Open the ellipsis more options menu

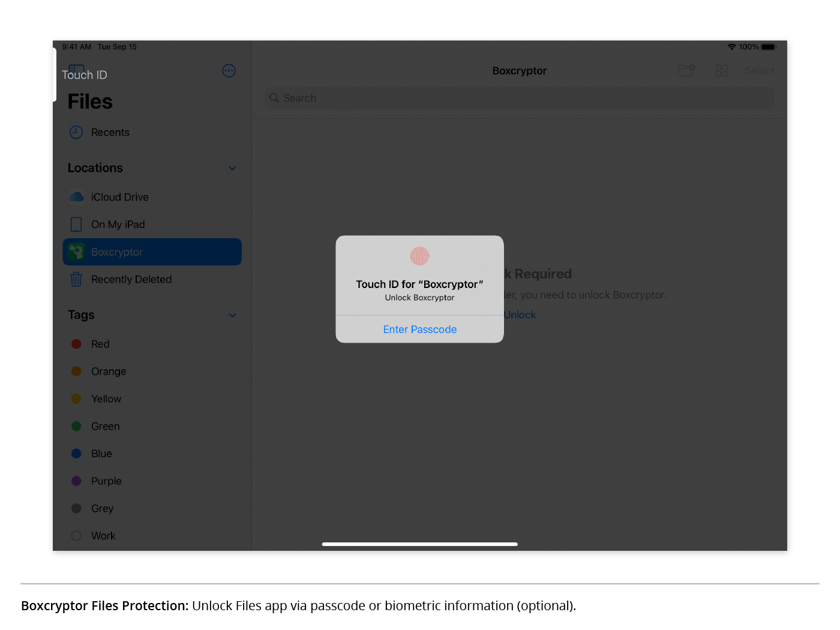(x=229, y=71)
